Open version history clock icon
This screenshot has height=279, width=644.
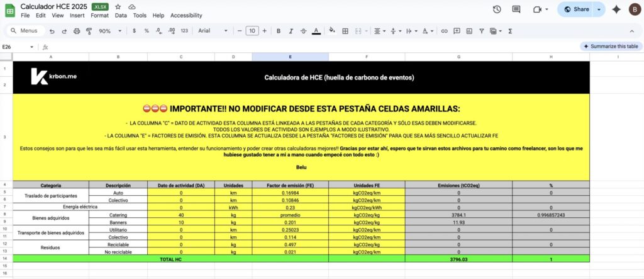[x=497, y=9]
